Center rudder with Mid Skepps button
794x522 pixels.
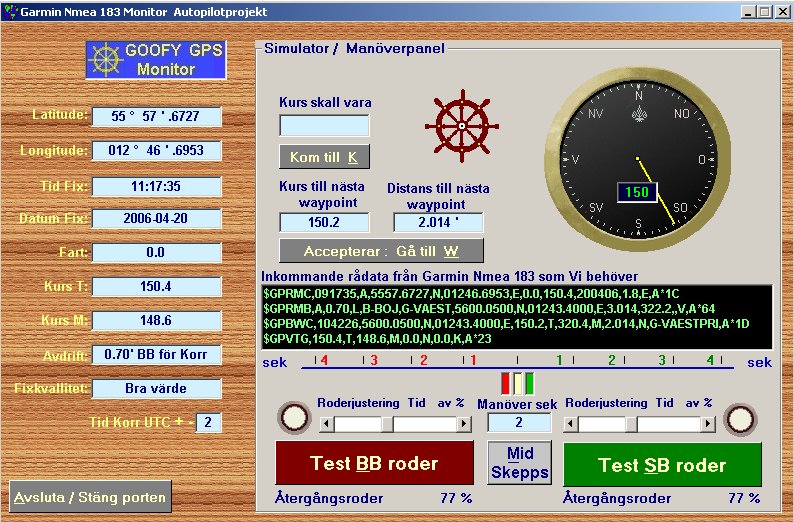pyautogui.click(x=520, y=462)
